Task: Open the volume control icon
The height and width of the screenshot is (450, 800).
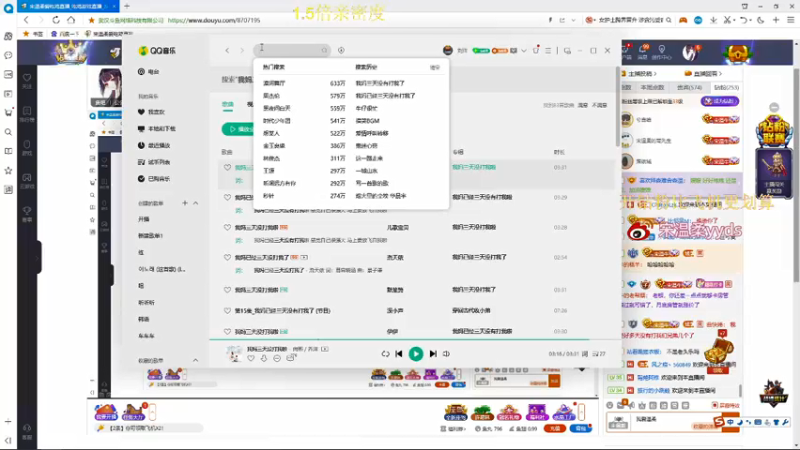Action: click(x=446, y=354)
